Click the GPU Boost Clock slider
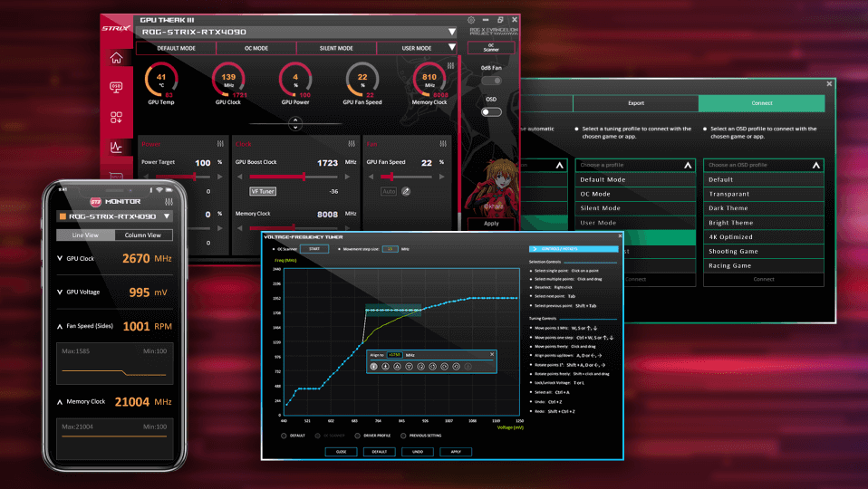Screen dimensions: 868x489 [290, 177]
